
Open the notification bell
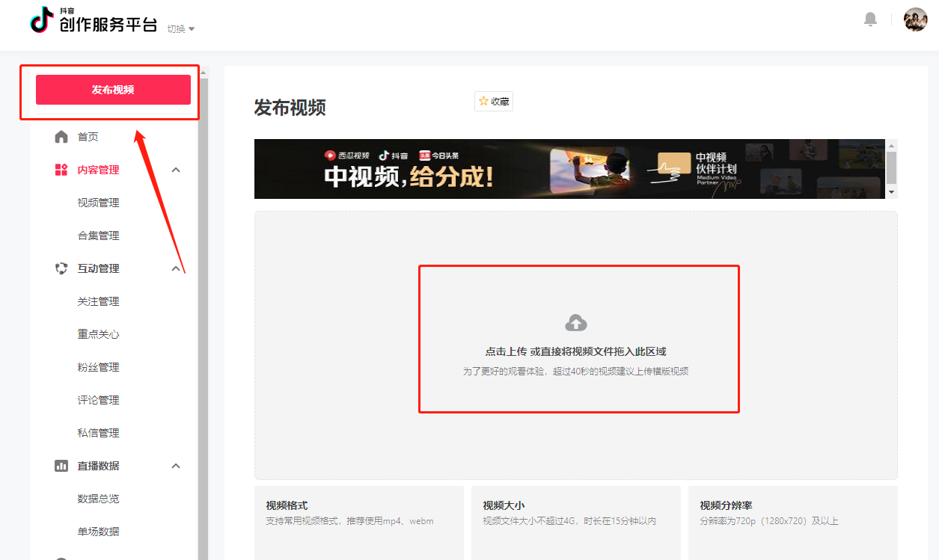tap(870, 19)
